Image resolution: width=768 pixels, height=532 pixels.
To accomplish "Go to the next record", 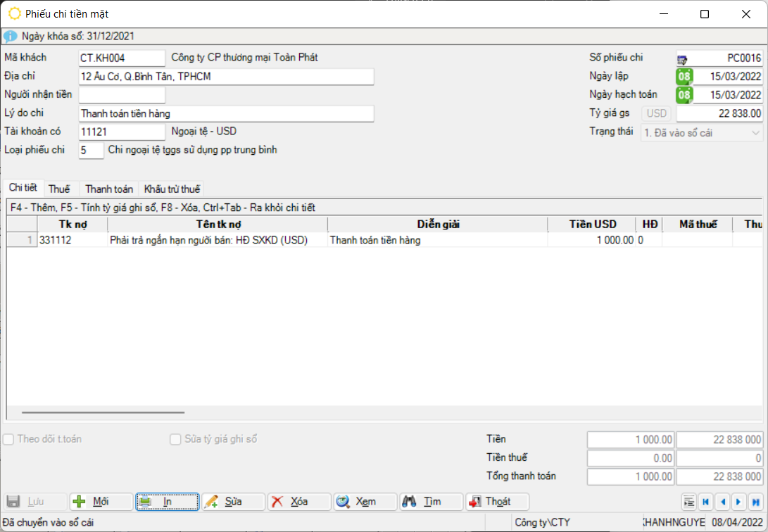I will tap(738, 502).
